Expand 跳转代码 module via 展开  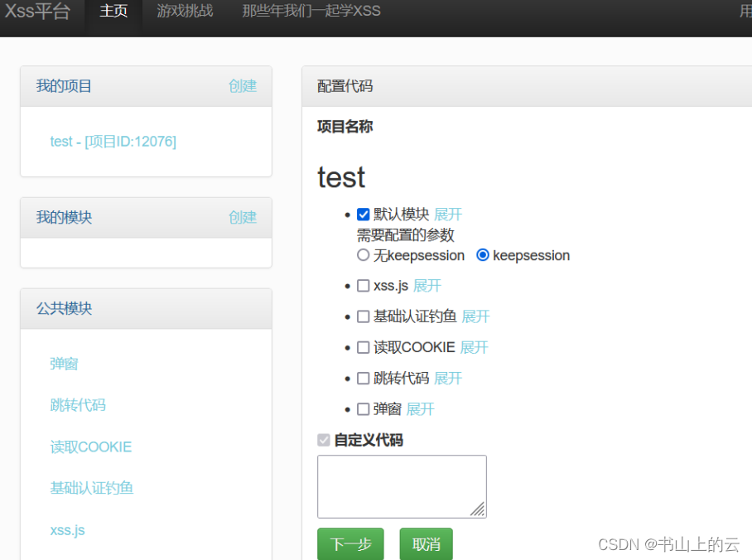[x=448, y=378]
